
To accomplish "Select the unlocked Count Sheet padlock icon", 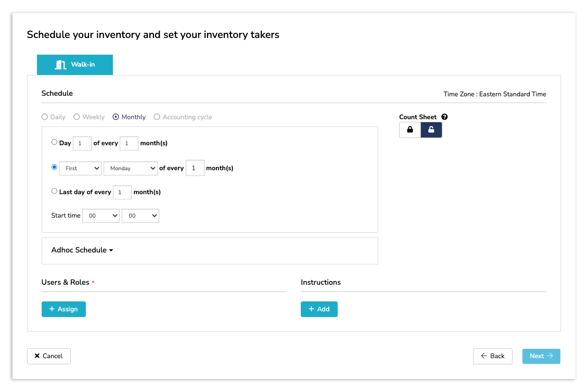I will (431, 130).
